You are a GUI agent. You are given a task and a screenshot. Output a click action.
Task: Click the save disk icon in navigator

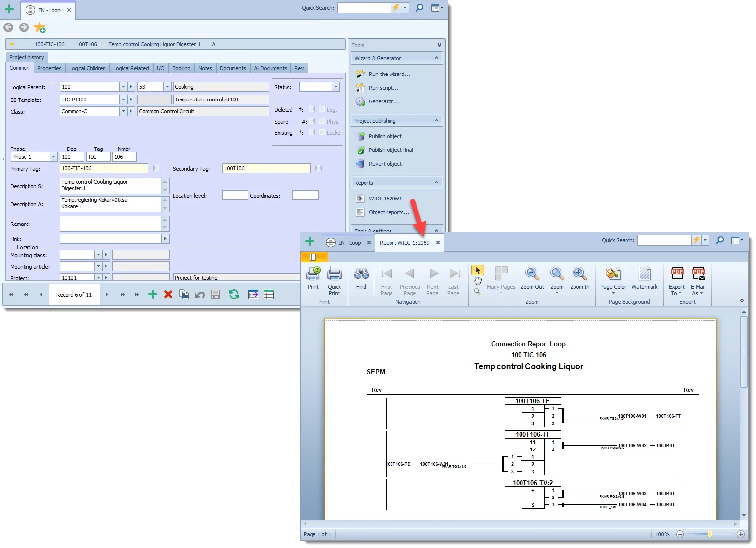click(x=215, y=294)
